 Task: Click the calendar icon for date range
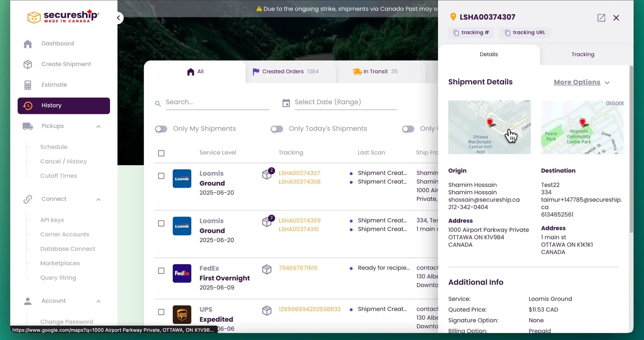click(286, 103)
